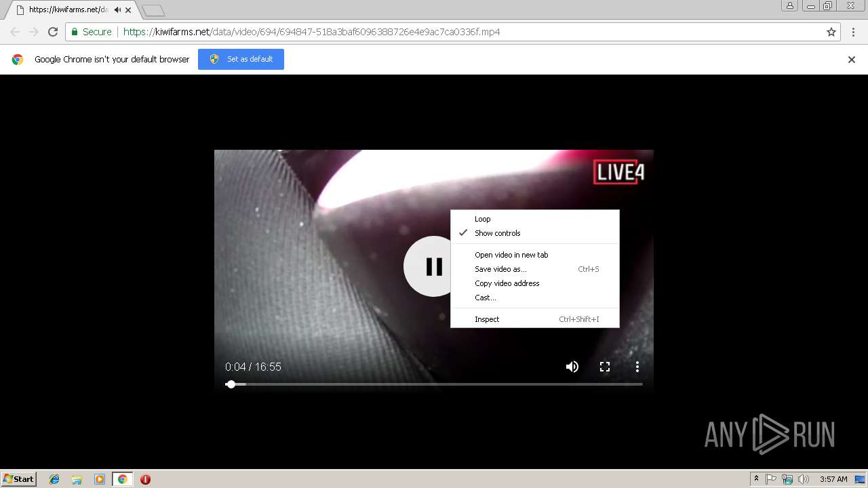
Task: Click the 3:57 AM taskbar clock
Action: click(833, 479)
